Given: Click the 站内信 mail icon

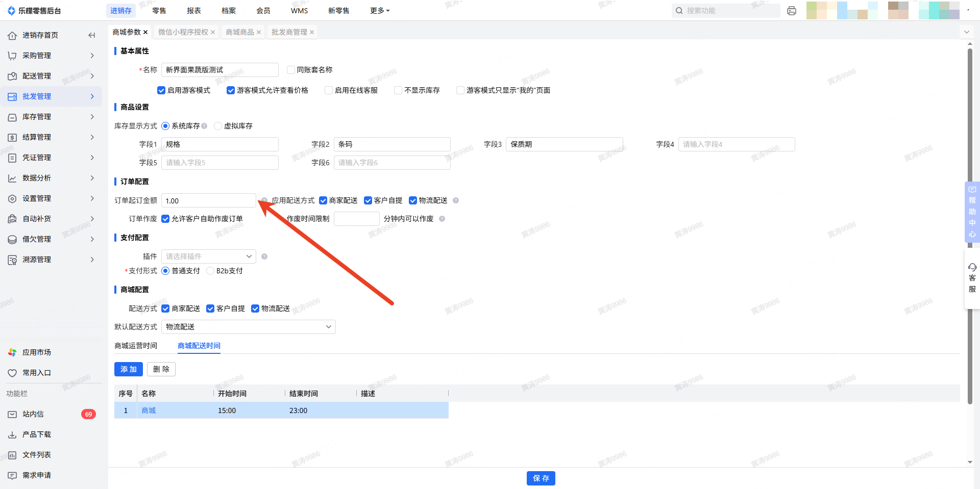Looking at the screenshot, I should [12, 414].
